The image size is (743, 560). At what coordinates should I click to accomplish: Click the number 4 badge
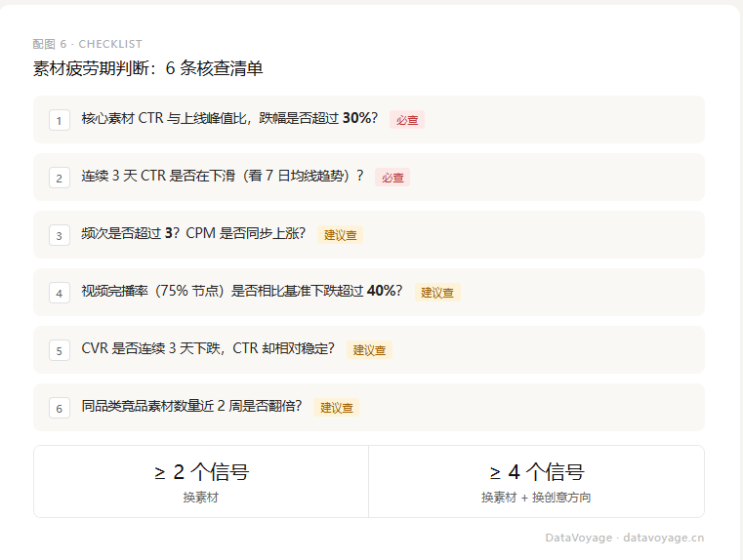point(60,293)
